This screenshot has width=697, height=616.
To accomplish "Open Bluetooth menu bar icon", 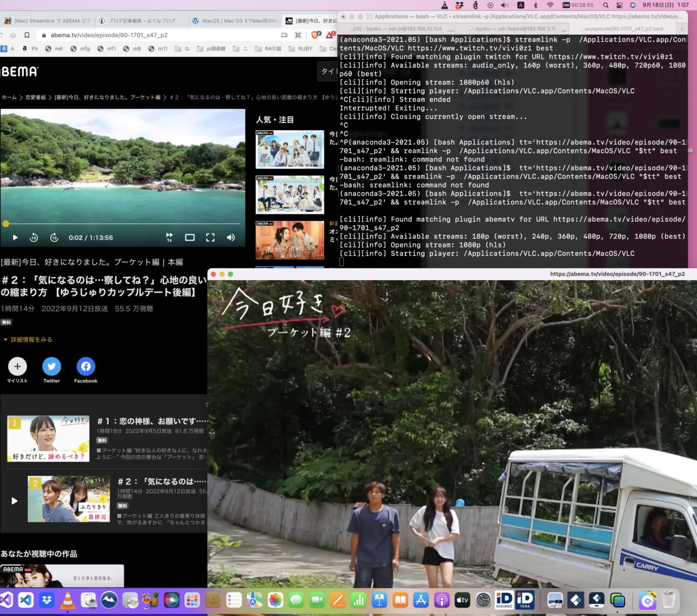I will 535,5.
